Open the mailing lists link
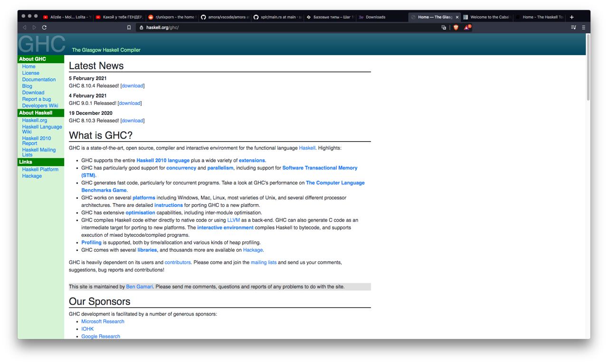Screen dimensions: 608x364 [x=264, y=262]
